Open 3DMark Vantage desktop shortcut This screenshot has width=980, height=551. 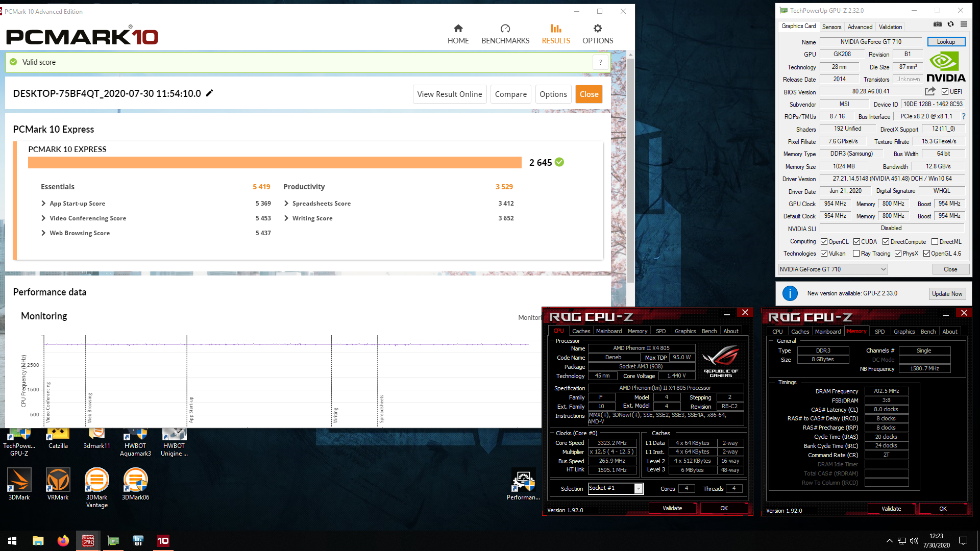(96, 488)
